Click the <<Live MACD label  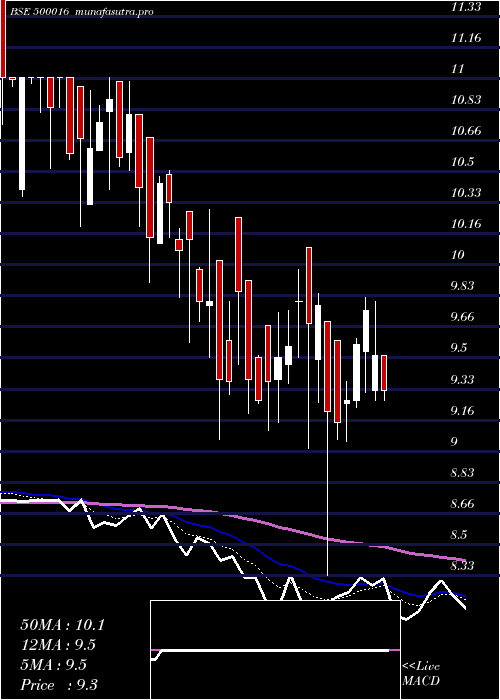coord(421,674)
